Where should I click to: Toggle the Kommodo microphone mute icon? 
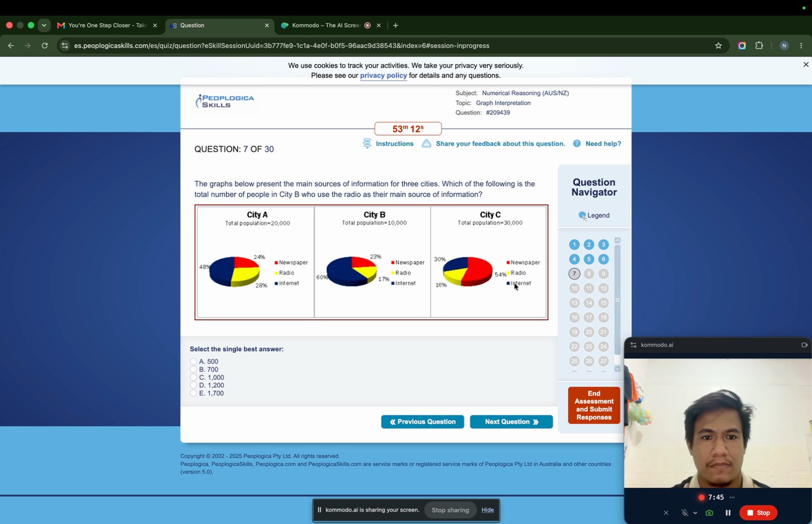[684, 513]
